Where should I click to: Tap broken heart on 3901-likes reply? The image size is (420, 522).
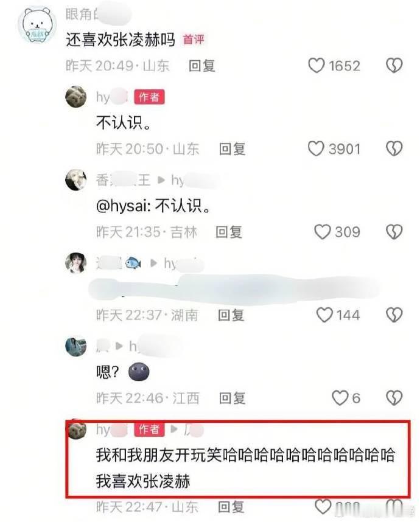394,148
